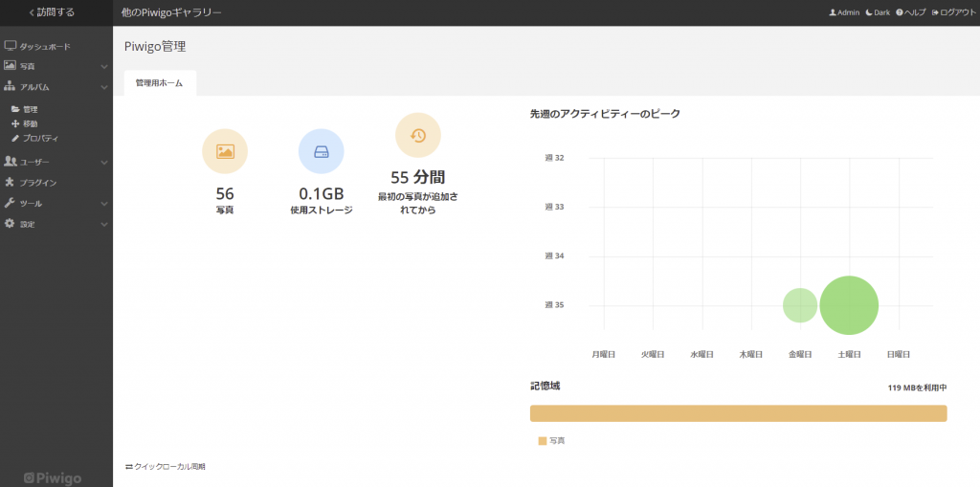Screen dimensions: 980x487
Task: Click the pencil icon beside プロパティ
Action: point(15,138)
